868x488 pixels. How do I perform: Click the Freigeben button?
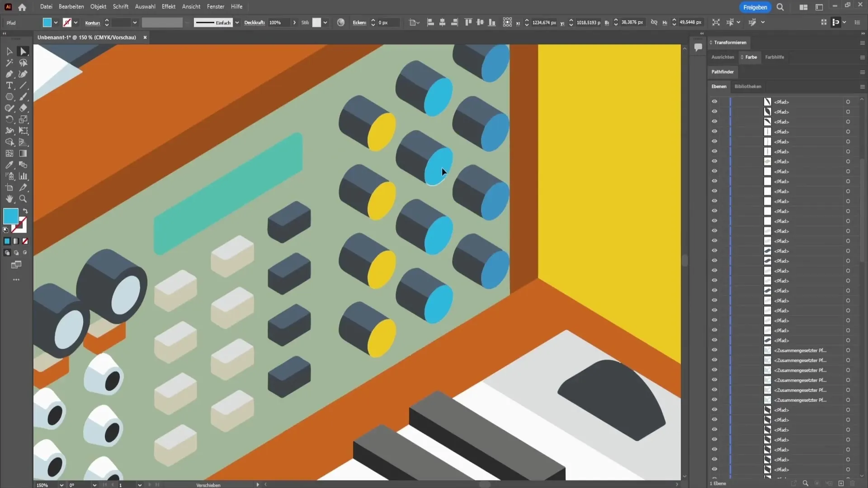coord(755,7)
